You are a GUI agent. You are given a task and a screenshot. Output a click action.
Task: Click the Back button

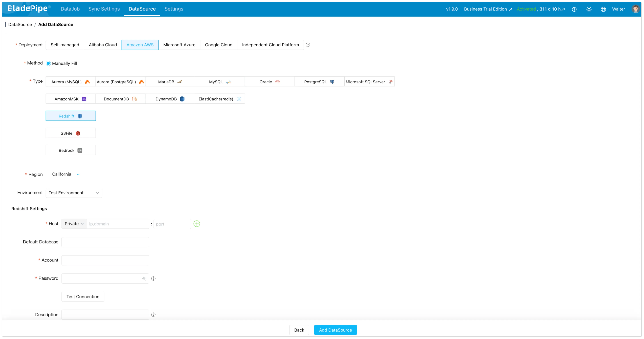[299, 330]
